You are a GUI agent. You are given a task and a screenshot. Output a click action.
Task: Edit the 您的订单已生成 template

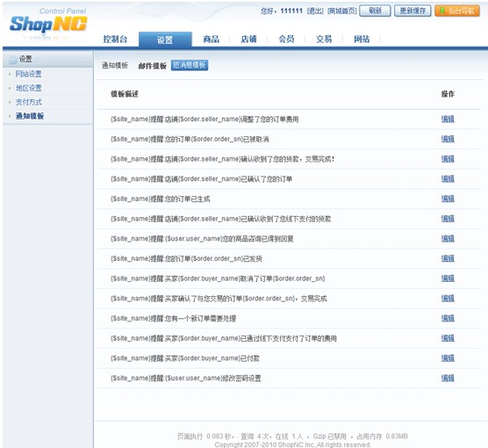448,199
